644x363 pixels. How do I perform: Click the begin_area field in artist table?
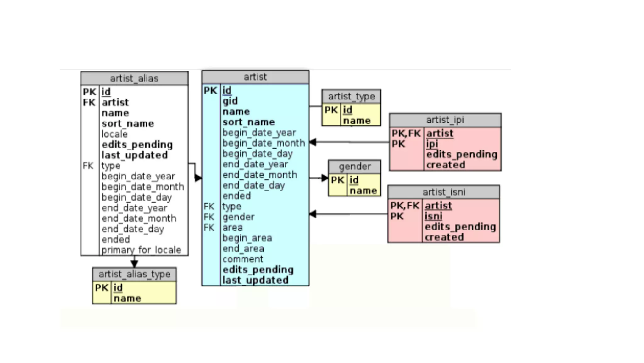(x=247, y=238)
